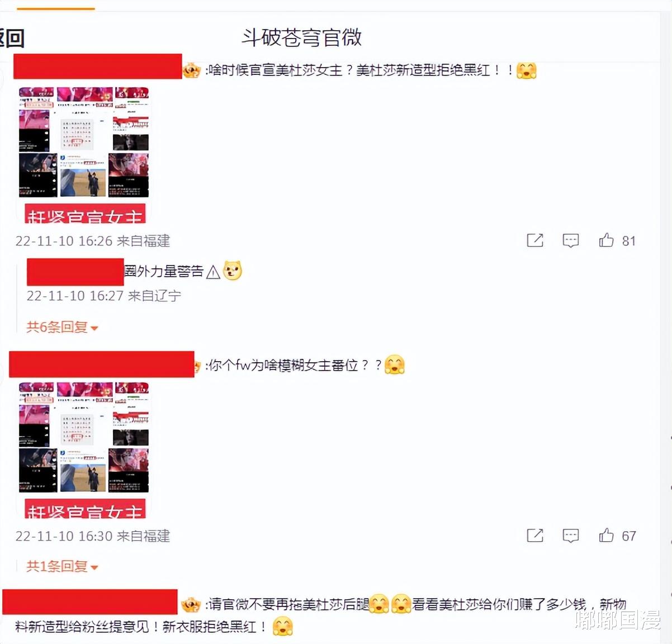Open the reply icon on the 16:30 comment
Viewport: 672px width, 644px height.
click(570, 536)
